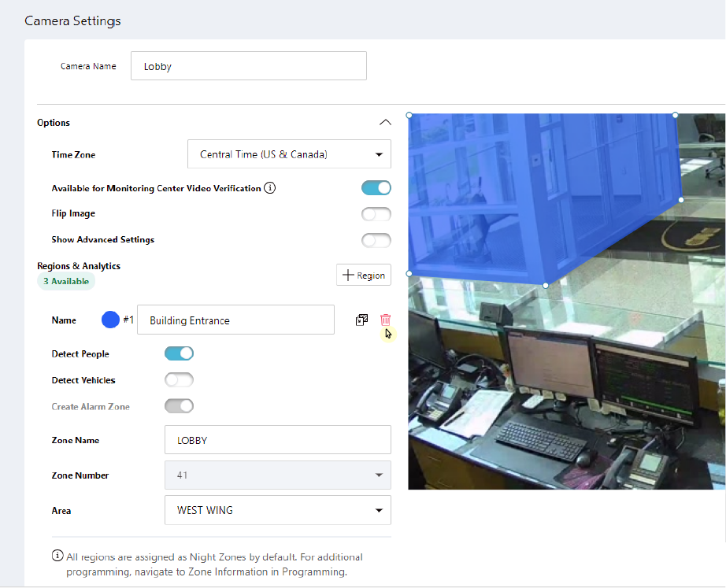The height and width of the screenshot is (588, 726).
Task: Open the Area dropdown showing WEST WING
Action: 278,510
